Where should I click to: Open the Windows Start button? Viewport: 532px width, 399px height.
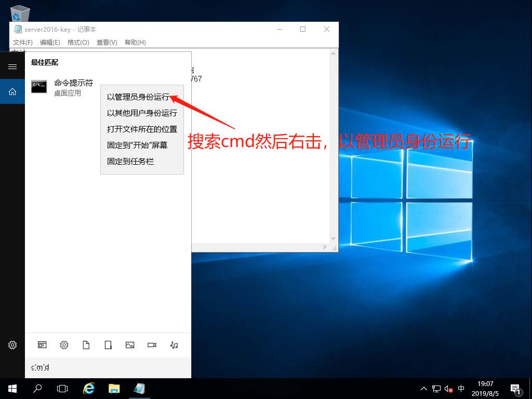[12, 389]
